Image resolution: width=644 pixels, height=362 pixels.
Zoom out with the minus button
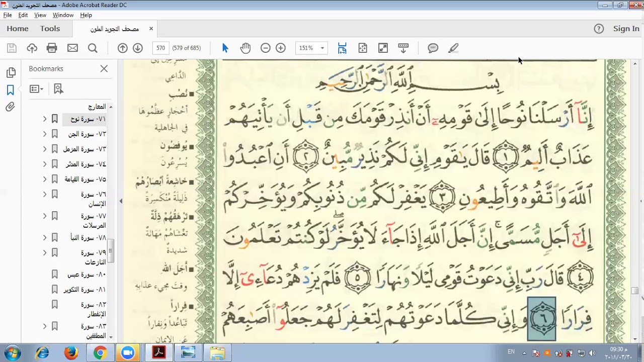point(266,48)
